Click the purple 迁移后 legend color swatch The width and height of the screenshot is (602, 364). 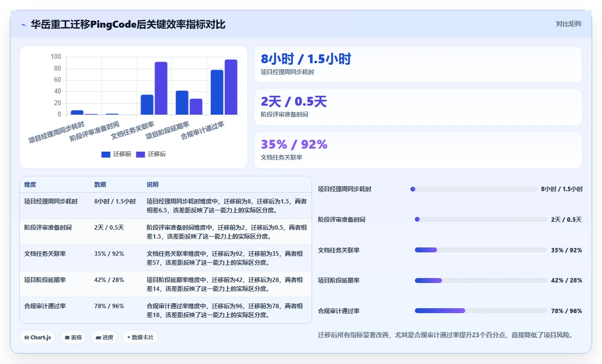tap(140, 155)
